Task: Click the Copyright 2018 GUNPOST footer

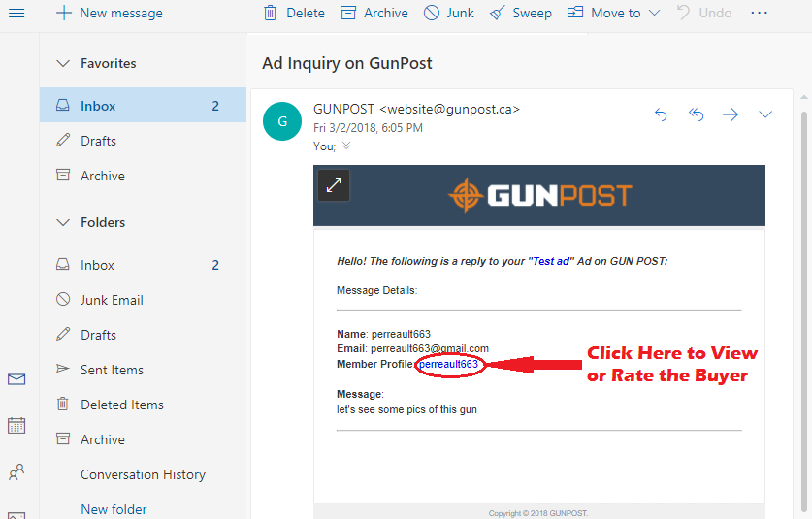Action: coord(538,513)
